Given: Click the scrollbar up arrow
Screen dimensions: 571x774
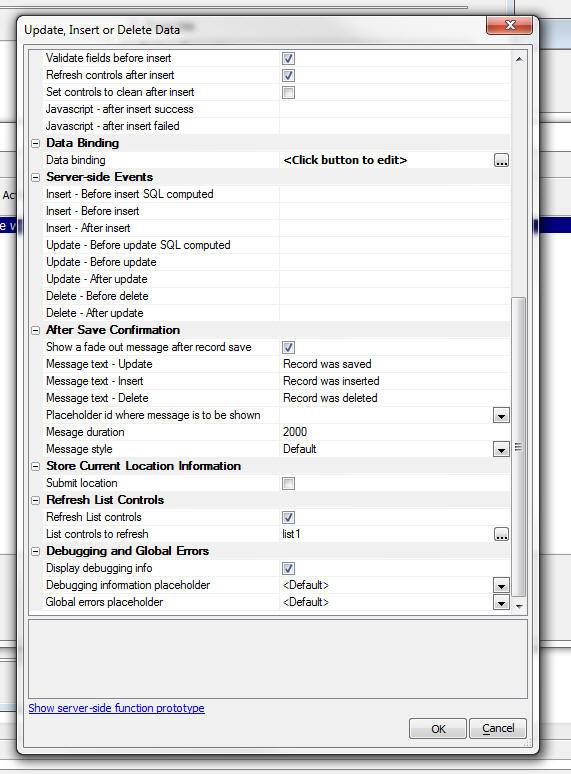Looking at the screenshot, I should [519, 59].
